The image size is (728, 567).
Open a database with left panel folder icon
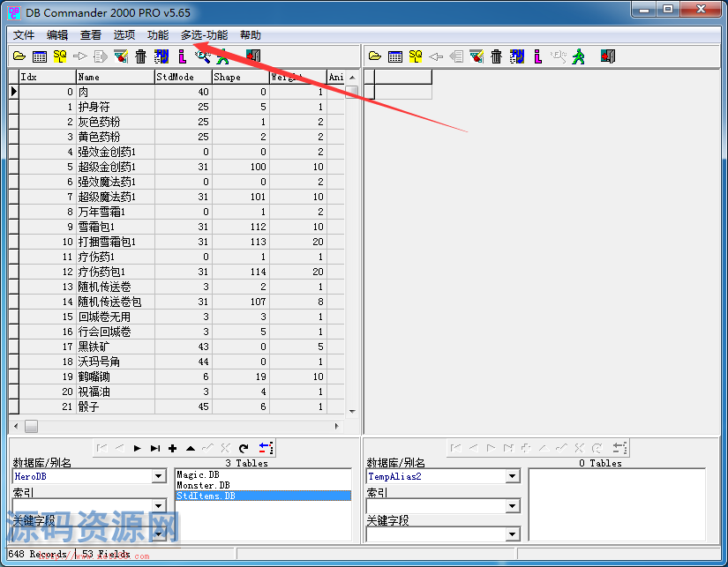19,56
